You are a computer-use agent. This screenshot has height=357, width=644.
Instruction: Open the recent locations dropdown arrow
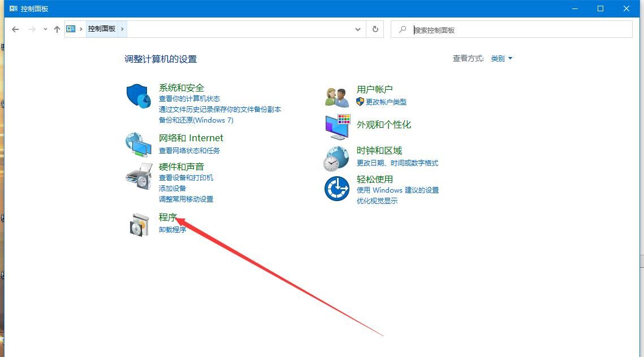coord(45,29)
